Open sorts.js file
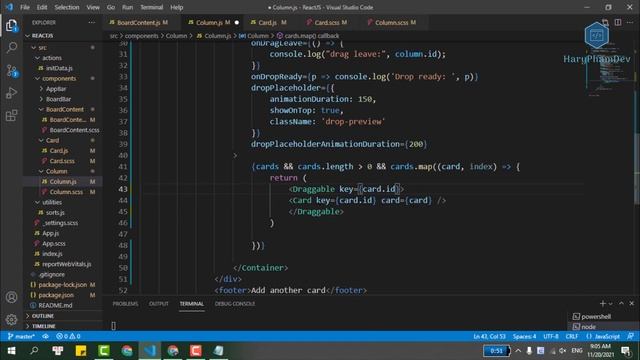 point(55,212)
